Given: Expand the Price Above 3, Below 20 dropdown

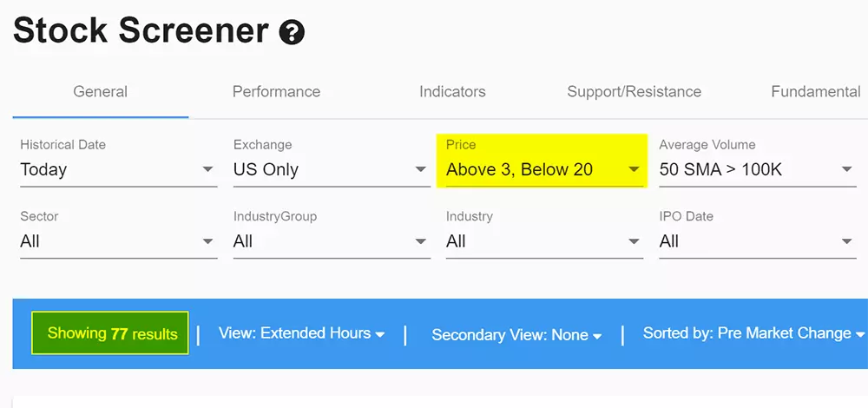Looking at the screenshot, I should pos(544,169).
